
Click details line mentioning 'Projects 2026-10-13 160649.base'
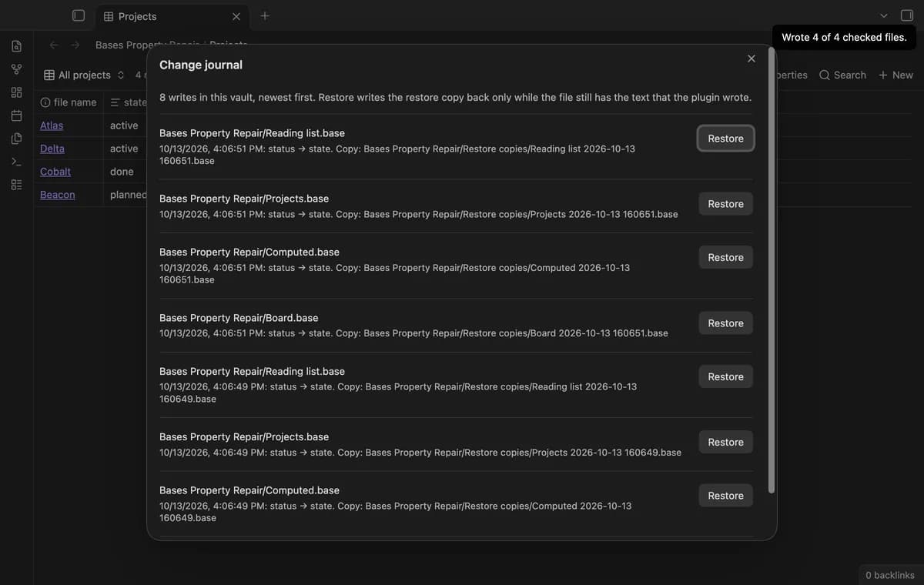[420, 453]
